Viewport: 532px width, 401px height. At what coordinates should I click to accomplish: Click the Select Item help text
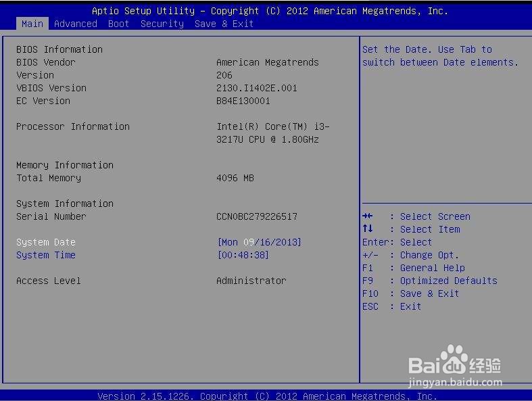[430, 229]
